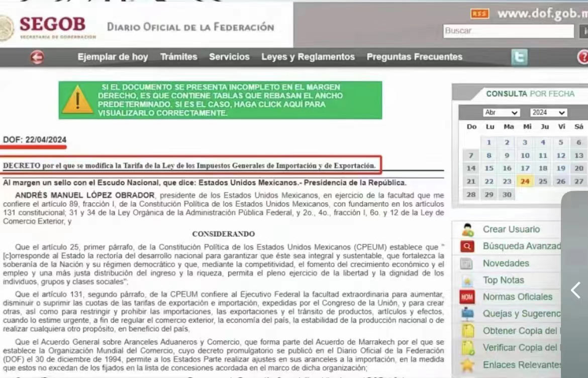Open Leyes y Reglamentos menu

tap(308, 57)
